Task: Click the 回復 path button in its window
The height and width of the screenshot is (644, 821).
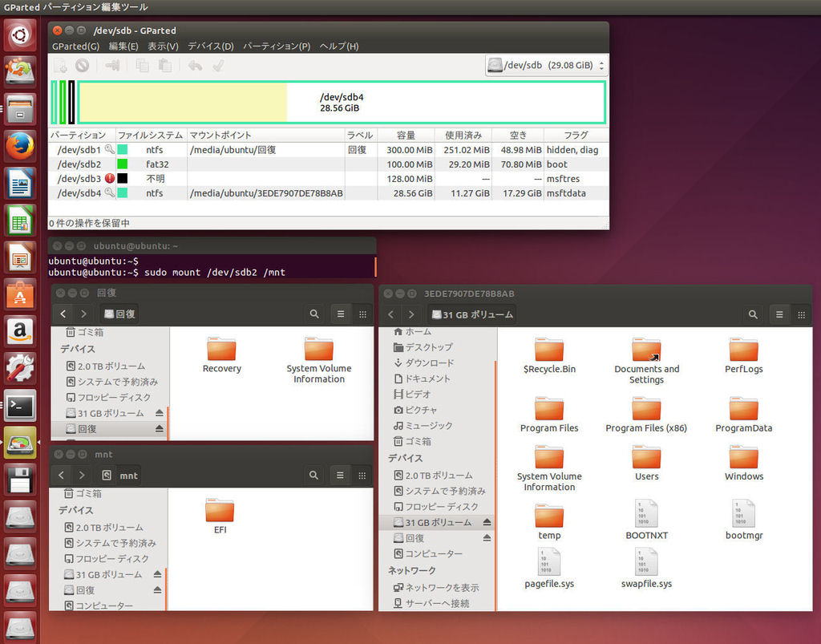Action: [120, 314]
